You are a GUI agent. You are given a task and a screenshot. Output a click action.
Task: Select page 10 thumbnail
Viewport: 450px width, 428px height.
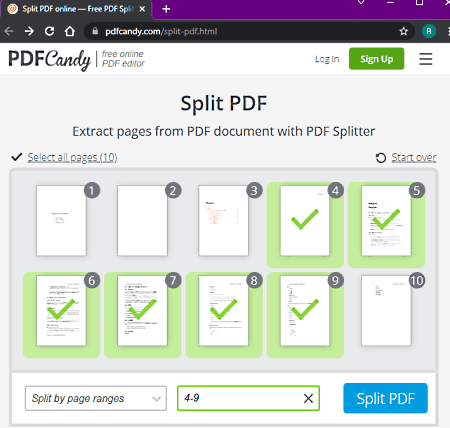click(x=386, y=311)
